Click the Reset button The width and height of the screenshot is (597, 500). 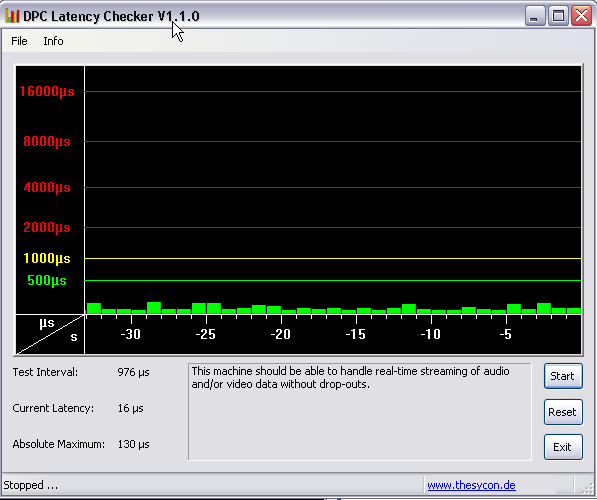(x=563, y=412)
